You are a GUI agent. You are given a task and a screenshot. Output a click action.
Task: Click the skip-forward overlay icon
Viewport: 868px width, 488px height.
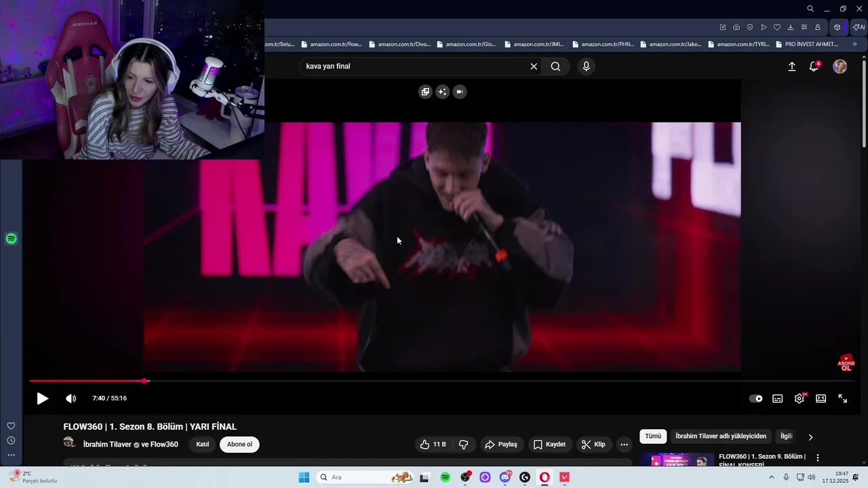(x=460, y=91)
